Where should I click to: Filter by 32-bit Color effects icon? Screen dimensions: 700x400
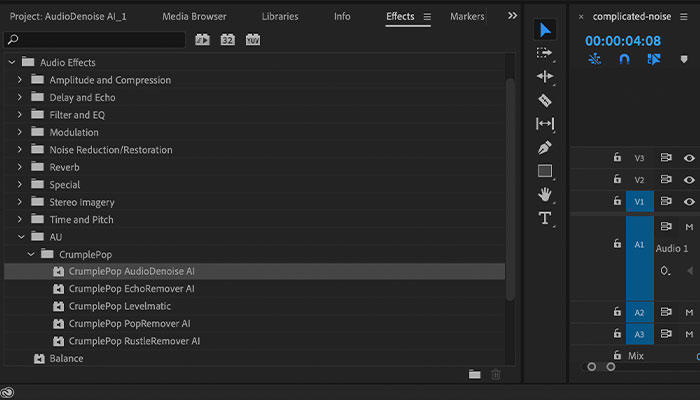228,40
